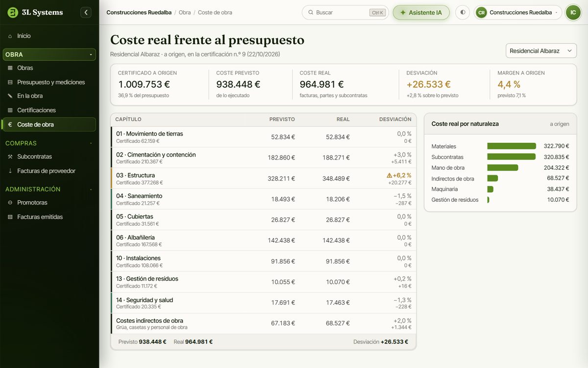Viewport: 588px width, 368px height.
Task: Click the Mano de obra cost bar
Action: click(x=502, y=168)
